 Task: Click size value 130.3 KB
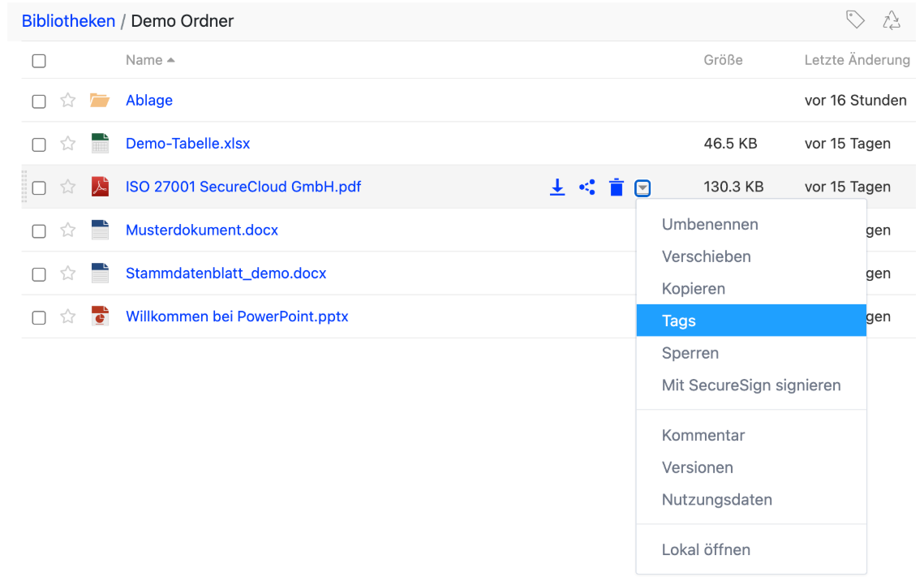point(733,187)
